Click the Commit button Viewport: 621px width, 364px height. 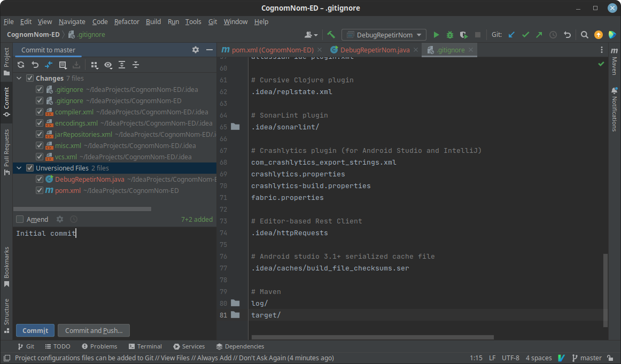(x=35, y=330)
